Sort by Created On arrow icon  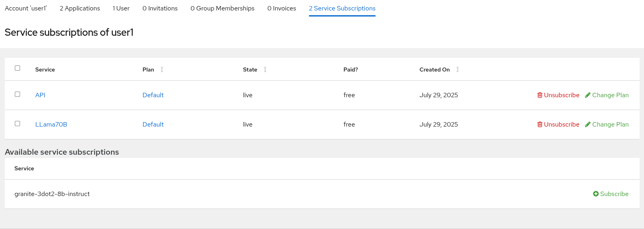click(457, 70)
